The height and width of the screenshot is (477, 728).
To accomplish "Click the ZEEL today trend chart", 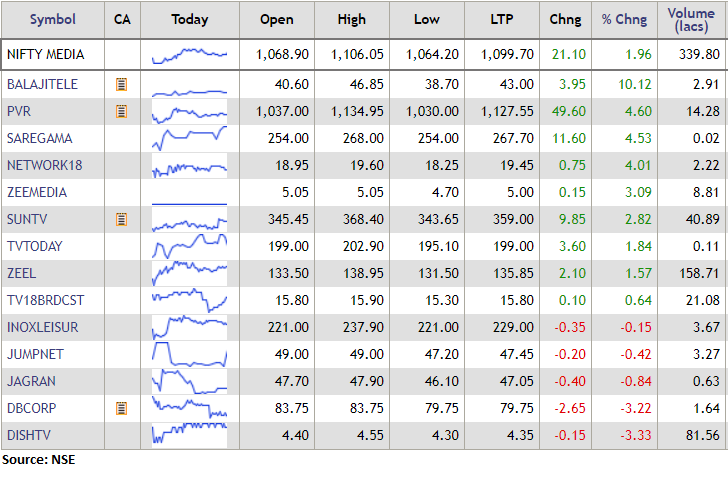I will click(x=190, y=273).
